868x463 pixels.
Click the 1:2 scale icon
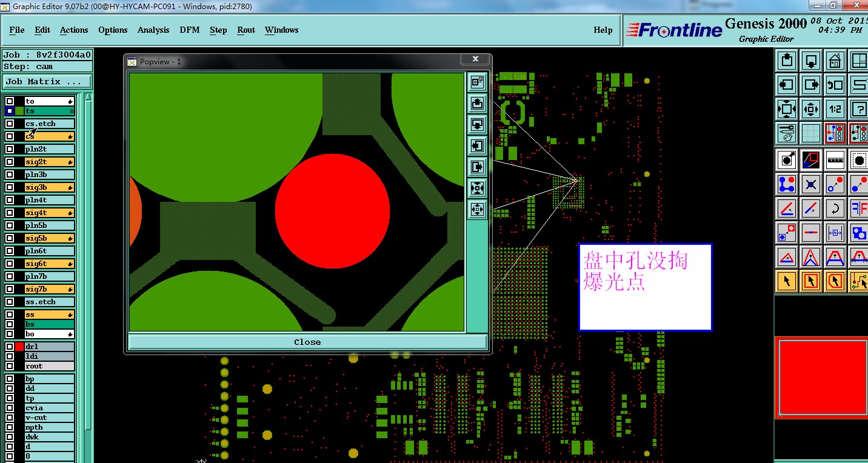pos(835,109)
